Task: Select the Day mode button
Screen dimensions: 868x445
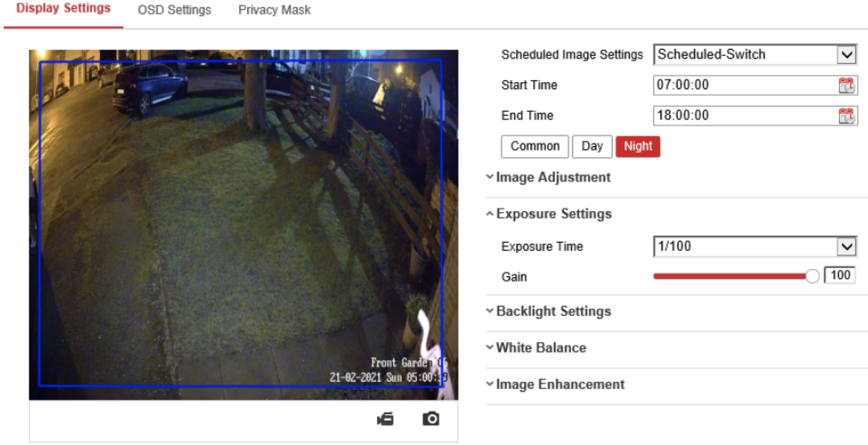Action: (592, 147)
